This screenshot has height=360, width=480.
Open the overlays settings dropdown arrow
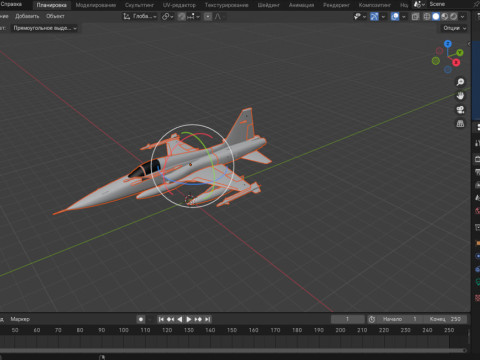404,16
